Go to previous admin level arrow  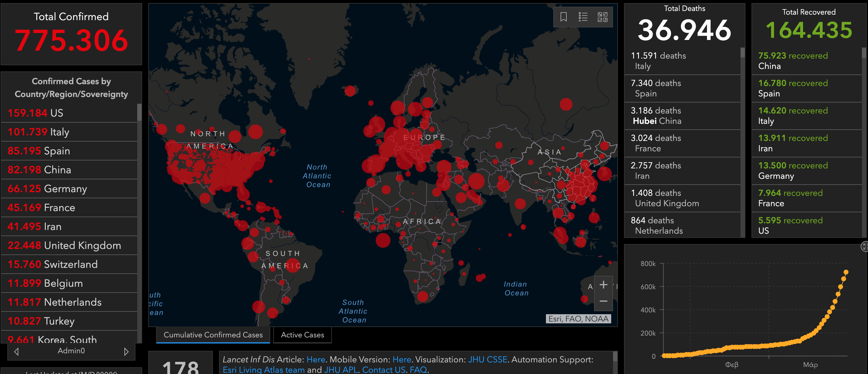click(x=16, y=351)
